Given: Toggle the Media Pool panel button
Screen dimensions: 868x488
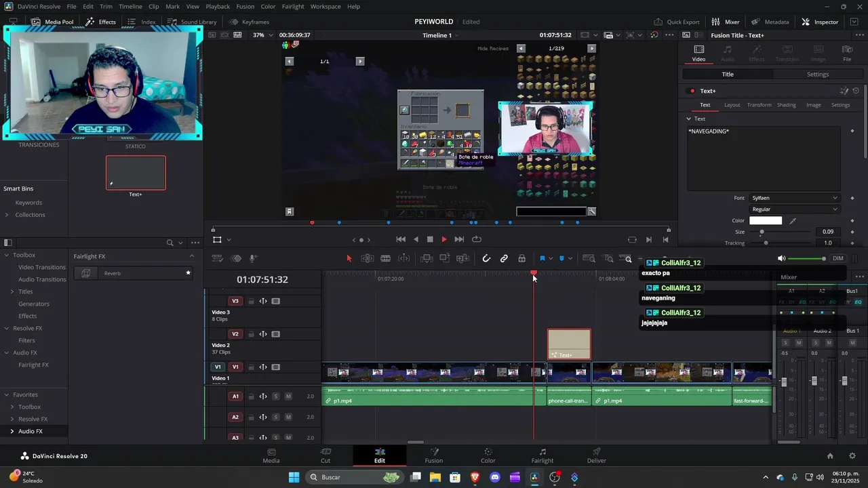Looking at the screenshot, I should [52, 22].
